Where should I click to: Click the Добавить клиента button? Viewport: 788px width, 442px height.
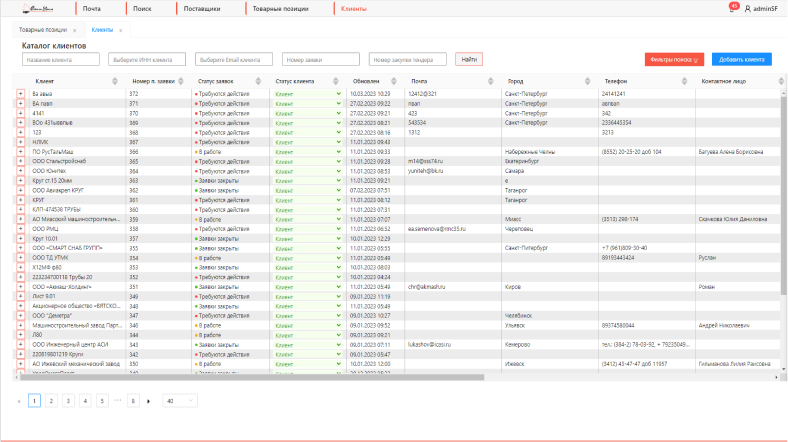tap(741, 59)
